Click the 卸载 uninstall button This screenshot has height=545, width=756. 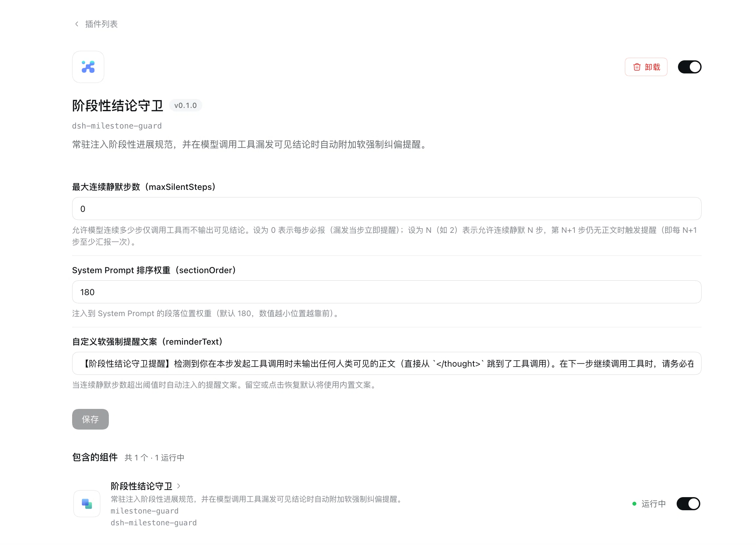(x=646, y=67)
